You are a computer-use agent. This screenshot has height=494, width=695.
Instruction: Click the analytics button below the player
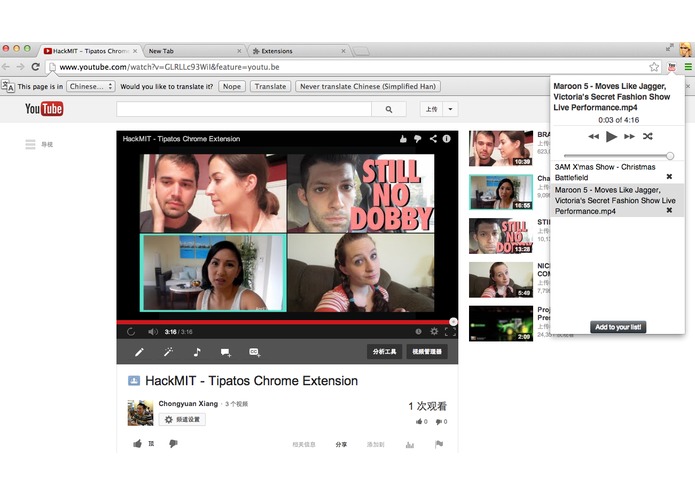384,352
